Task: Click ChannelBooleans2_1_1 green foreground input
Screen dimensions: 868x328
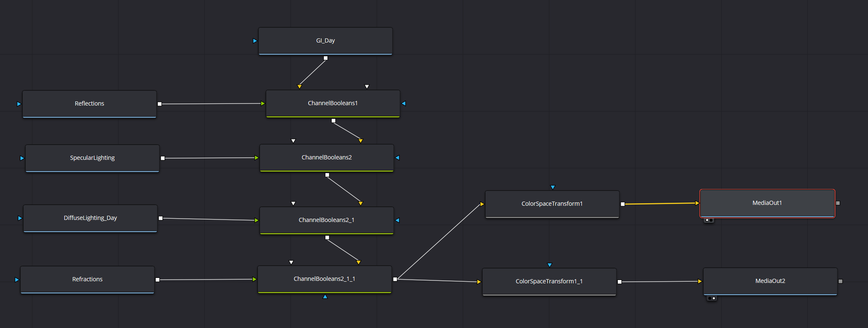Action: coord(254,279)
